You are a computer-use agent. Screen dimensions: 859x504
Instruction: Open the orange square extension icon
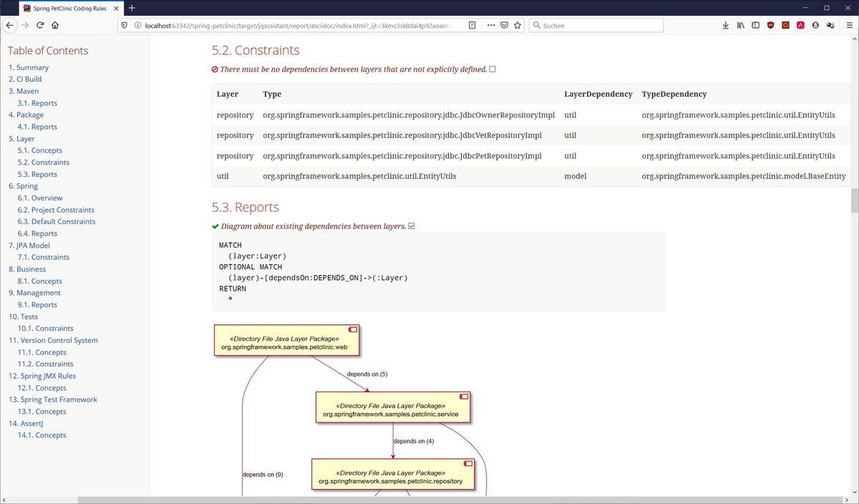coord(785,25)
